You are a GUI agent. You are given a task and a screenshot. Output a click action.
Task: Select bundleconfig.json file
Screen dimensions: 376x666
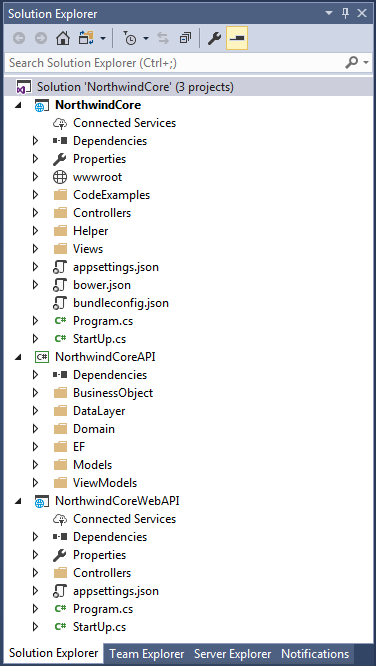[x=121, y=303]
